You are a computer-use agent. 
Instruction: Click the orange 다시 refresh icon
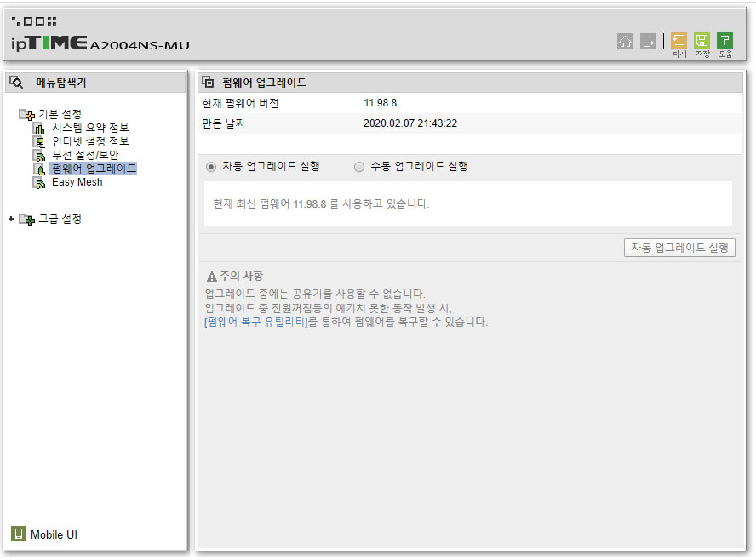(679, 41)
